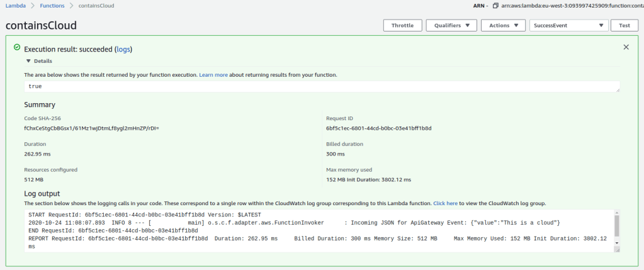Open CloudWatch log group via Click here
The height and width of the screenshot is (270, 644).
(445, 204)
